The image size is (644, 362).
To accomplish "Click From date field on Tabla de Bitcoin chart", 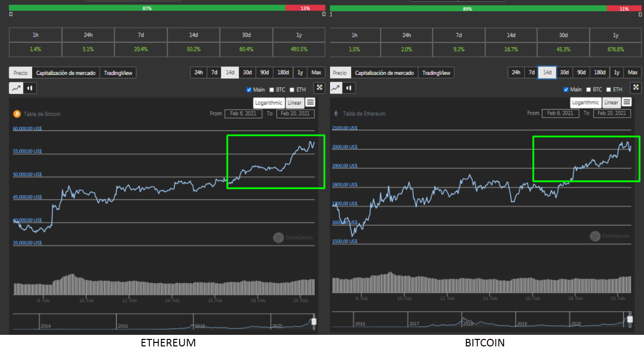I will pos(244,114).
